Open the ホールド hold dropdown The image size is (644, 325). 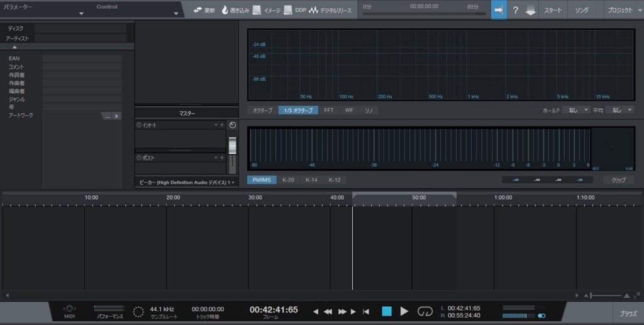click(576, 110)
